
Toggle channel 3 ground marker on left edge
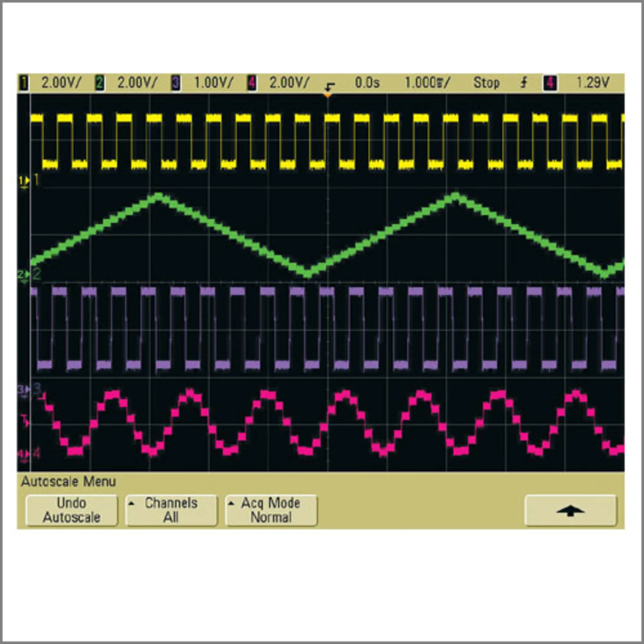23,389
